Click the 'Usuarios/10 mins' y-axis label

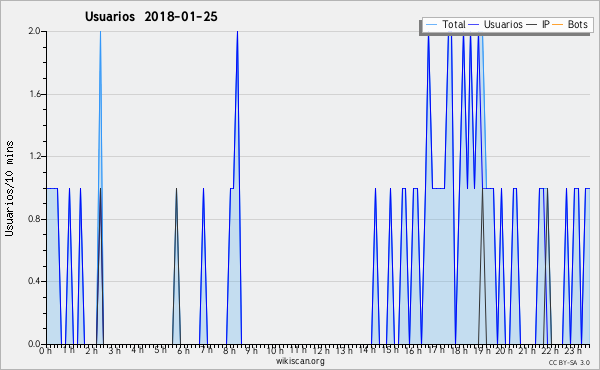pos(9,188)
